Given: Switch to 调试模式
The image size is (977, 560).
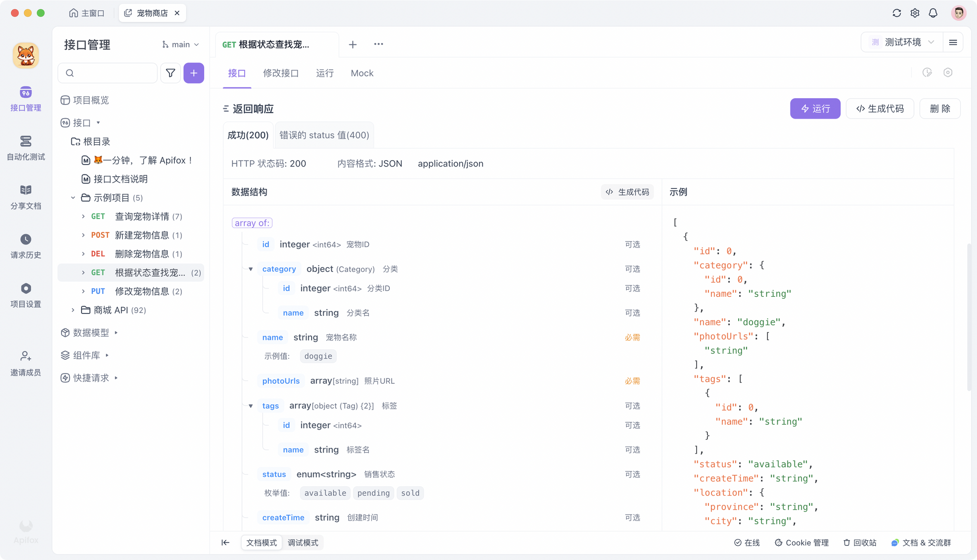Looking at the screenshot, I should tap(303, 542).
